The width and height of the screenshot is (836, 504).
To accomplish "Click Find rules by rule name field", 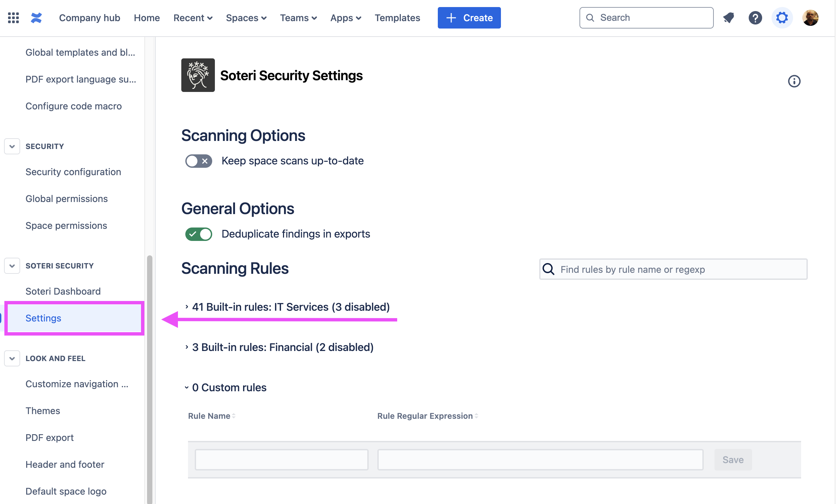I will [673, 269].
